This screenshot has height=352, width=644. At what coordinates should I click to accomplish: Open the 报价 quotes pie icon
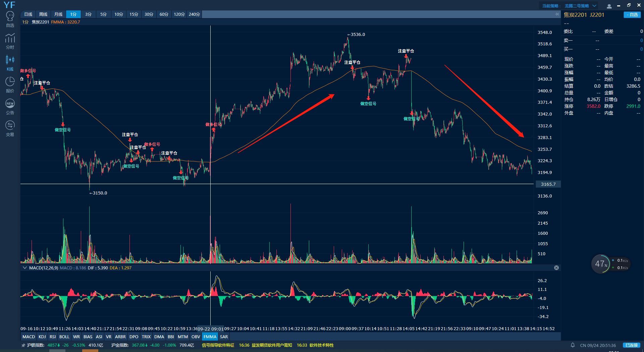[x=10, y=85]
